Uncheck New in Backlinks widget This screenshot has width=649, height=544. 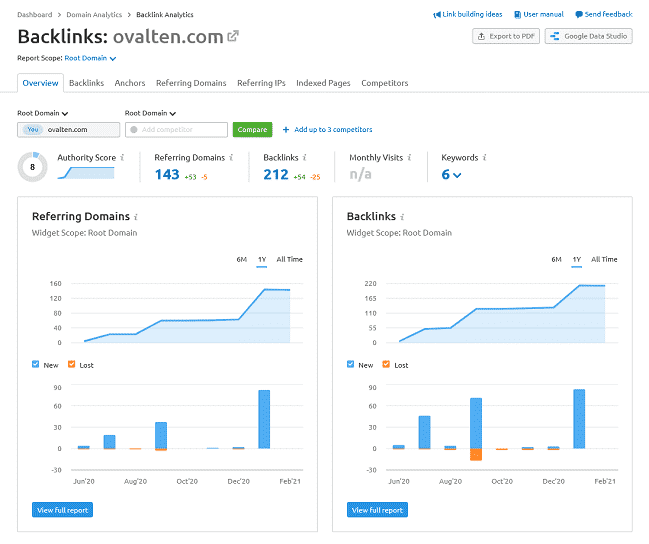[351, 364]
